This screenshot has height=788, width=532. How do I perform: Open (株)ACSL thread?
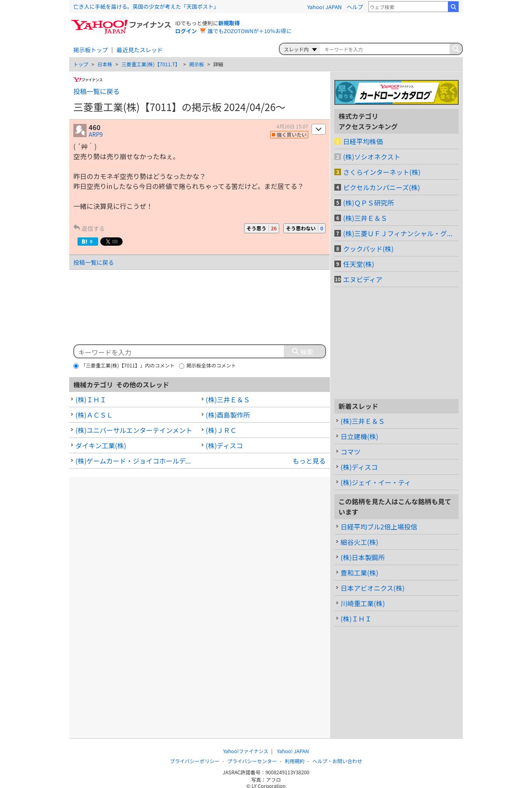tap(94, 415)
